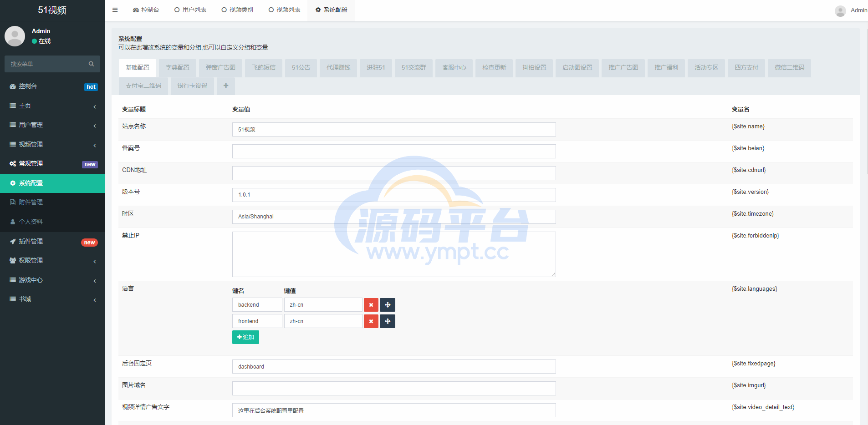
Task: Switch to 控制台 top tab
Action: tap(146, 10)
